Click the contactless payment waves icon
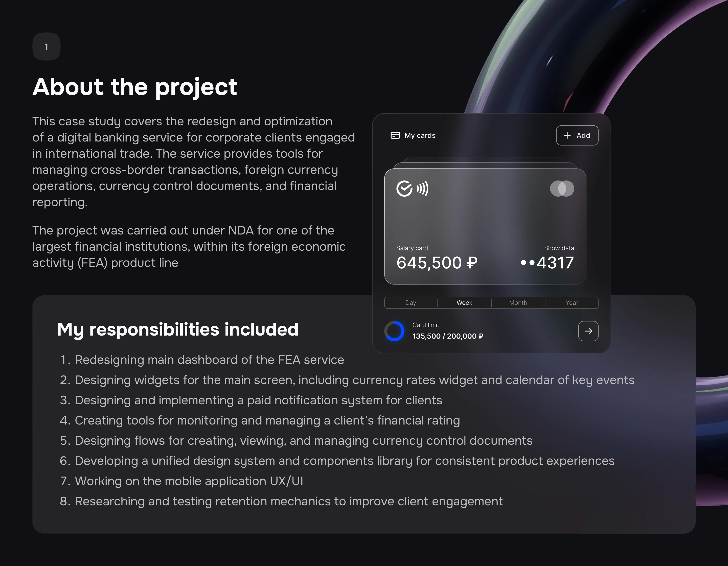The image size is (728, 566). (x=422, y=188)
